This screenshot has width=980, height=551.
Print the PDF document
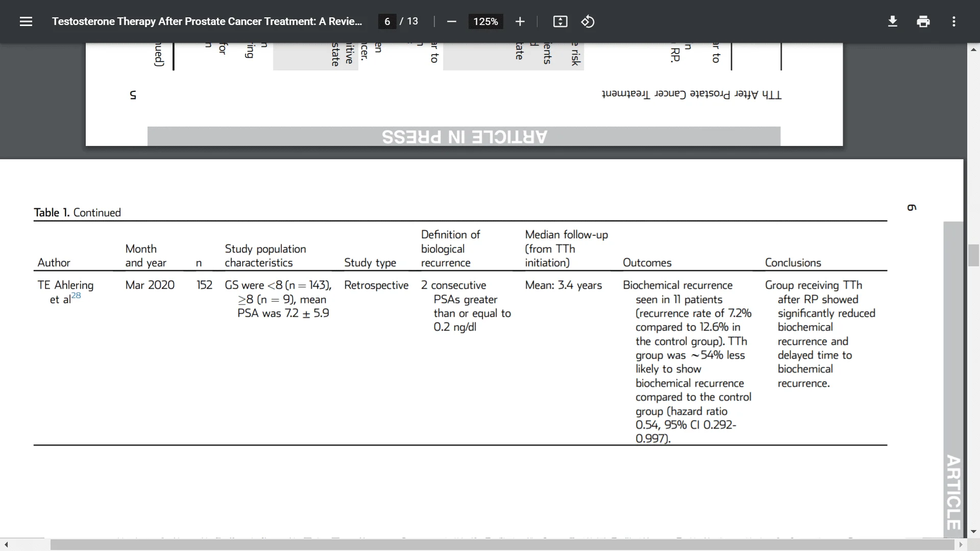tap(923, 21)
